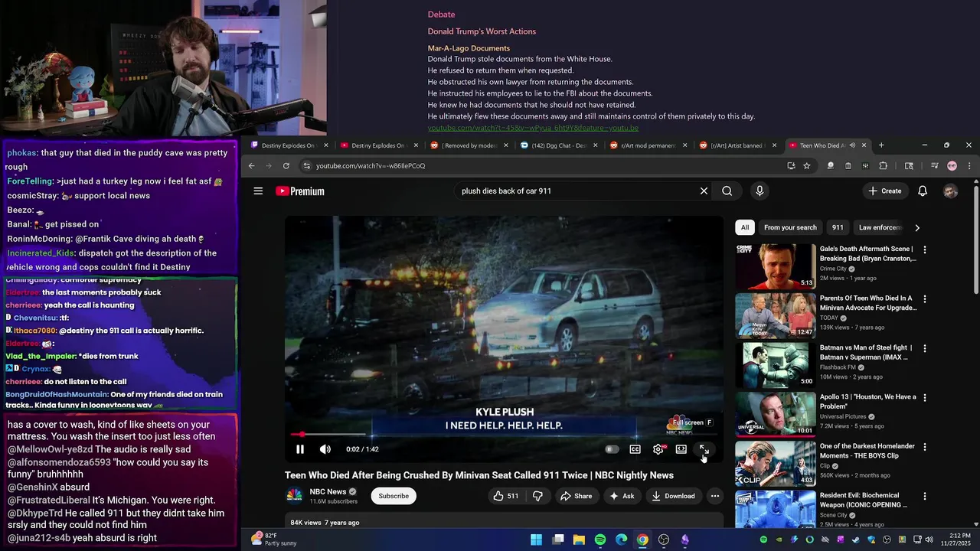
Task: Toggle closed captions in the player
Action: [x=635, y=449]
